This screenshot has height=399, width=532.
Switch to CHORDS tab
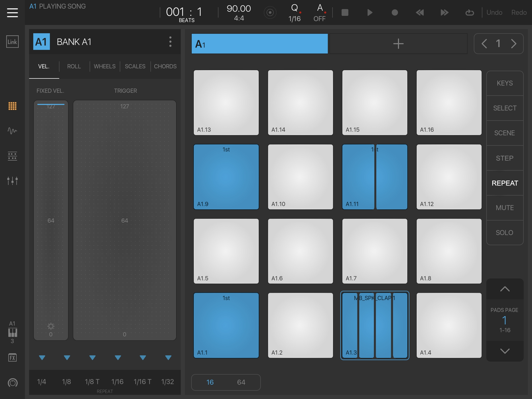[x=165, y=66]
